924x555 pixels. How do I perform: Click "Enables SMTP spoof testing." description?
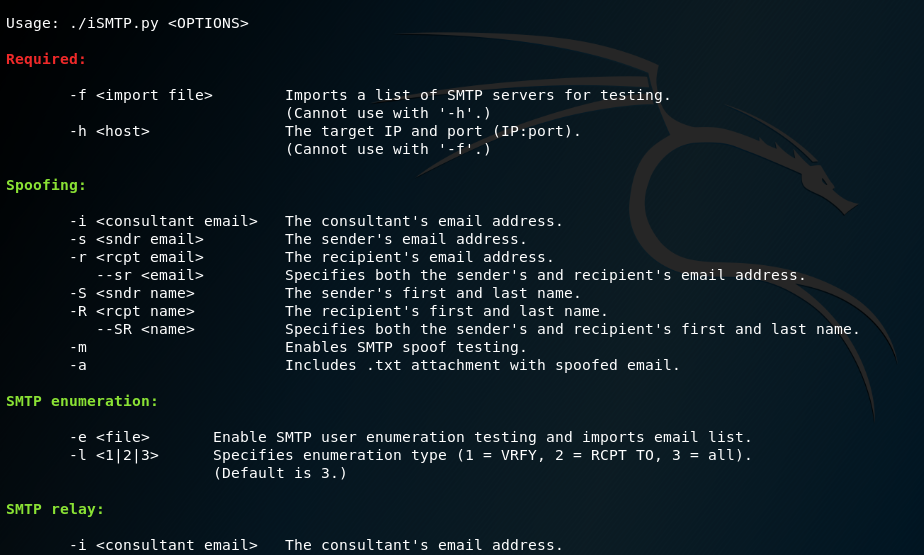406,347
